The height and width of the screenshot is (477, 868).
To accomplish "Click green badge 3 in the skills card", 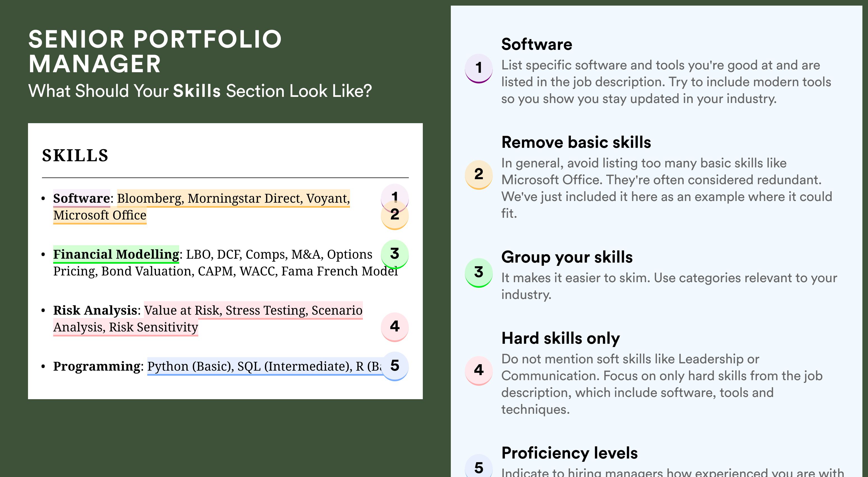I will [395, 254].
